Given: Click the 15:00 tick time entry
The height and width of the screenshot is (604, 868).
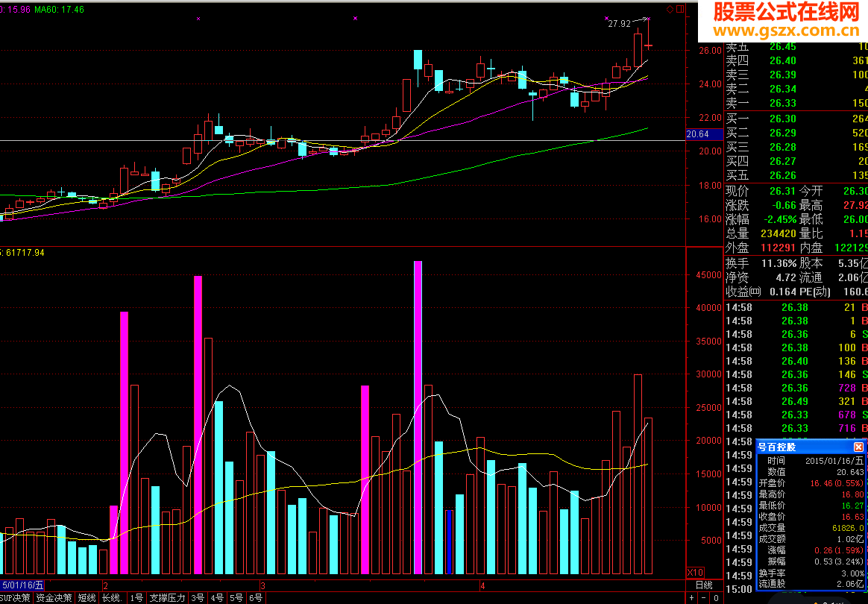Looking at the screenshot, I should tap(738, 589).
